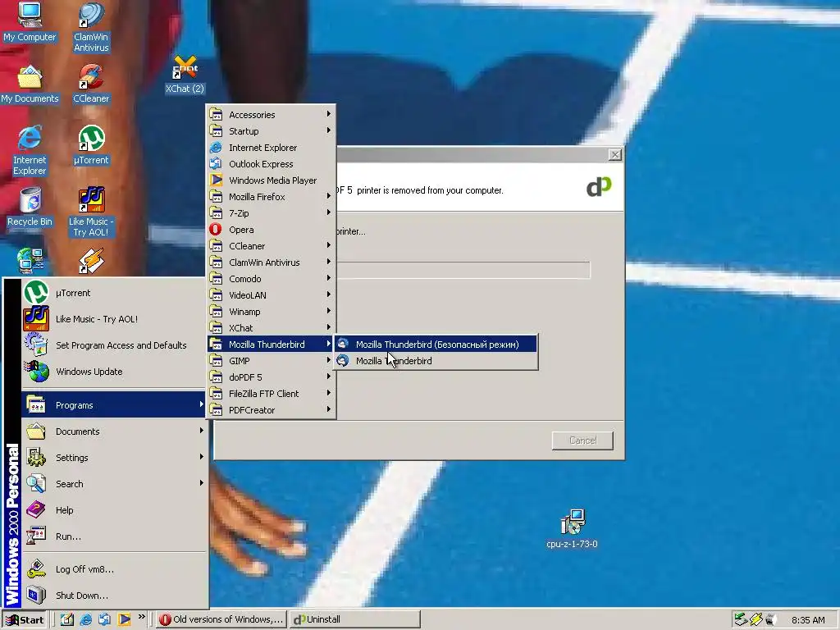
Task: Click the 8:35 AM taskbar clock
Action: tap(808, 620)
